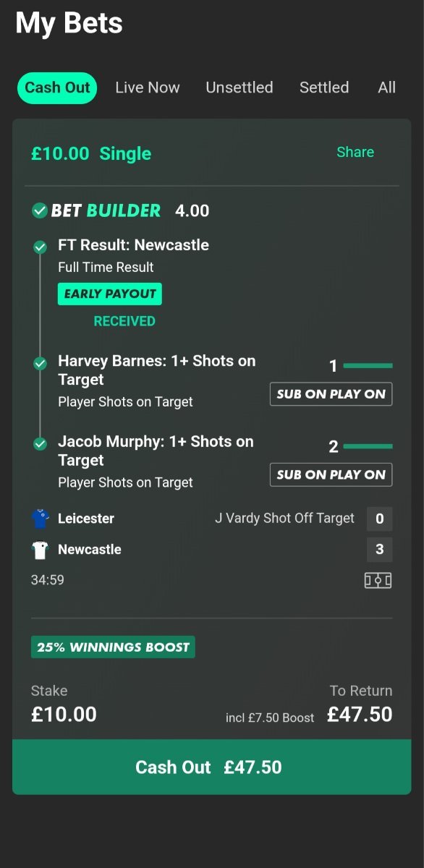Tap Sub On Play On for Jacob Murphy

[x=331, y=475]
